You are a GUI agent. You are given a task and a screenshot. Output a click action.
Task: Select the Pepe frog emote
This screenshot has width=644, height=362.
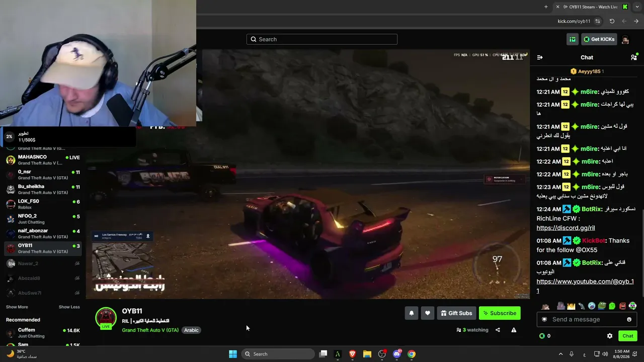pyautogui.click(x=602, y=306)
